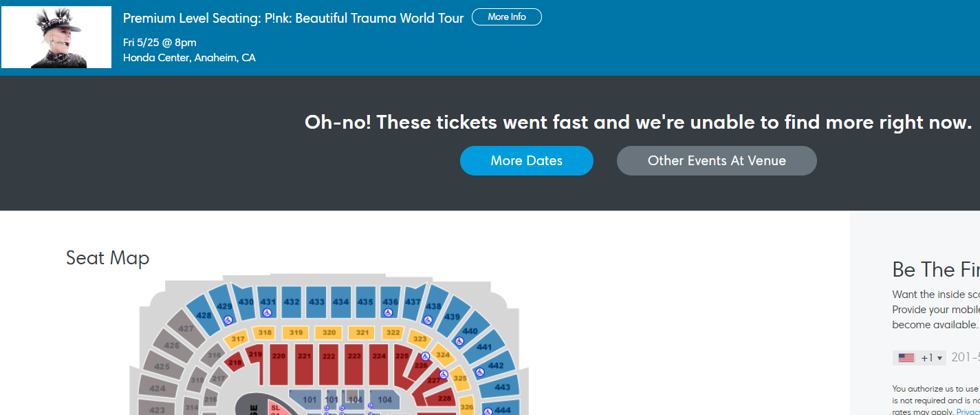Click the accessibility icon in section 438
Screen dimensions: 980x415
click(x=428, y=320)
